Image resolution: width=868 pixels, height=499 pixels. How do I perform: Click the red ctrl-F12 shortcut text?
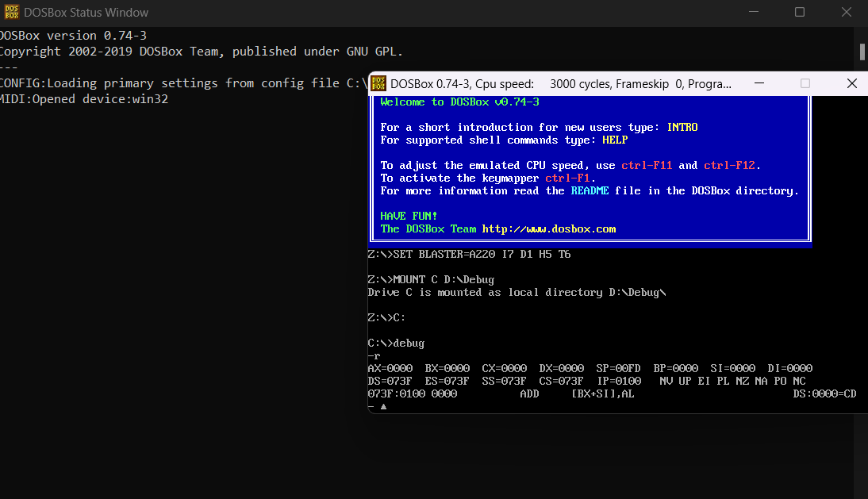(x=729, y=165)
